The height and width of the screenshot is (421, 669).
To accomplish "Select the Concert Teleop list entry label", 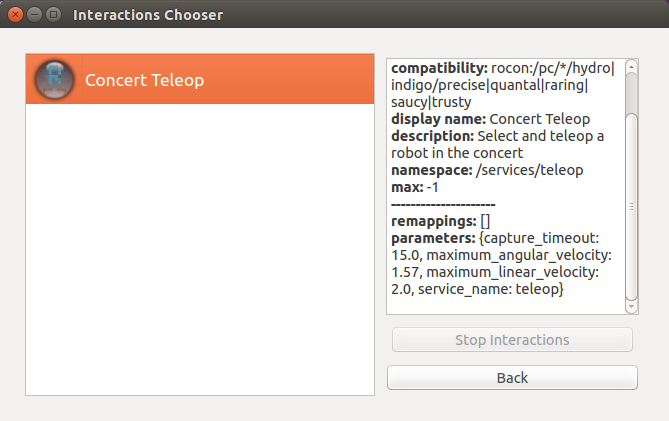I will point(144,80).
